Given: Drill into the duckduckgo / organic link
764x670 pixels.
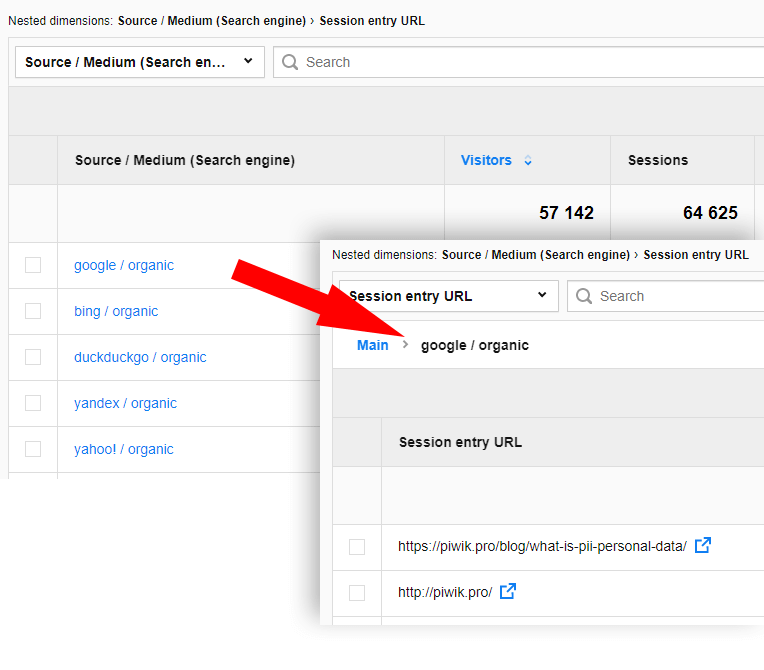Looking at the screenshot, I should pos(140,357).
